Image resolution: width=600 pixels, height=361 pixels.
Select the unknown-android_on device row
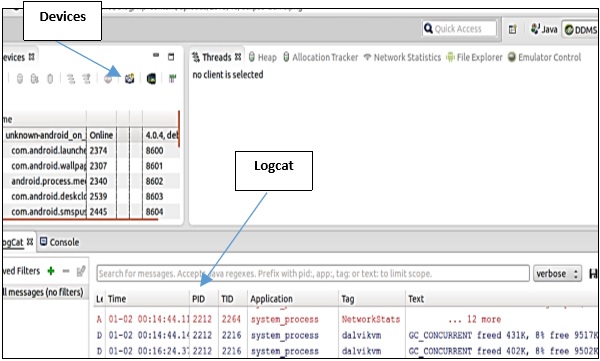(x=91, y=135)
